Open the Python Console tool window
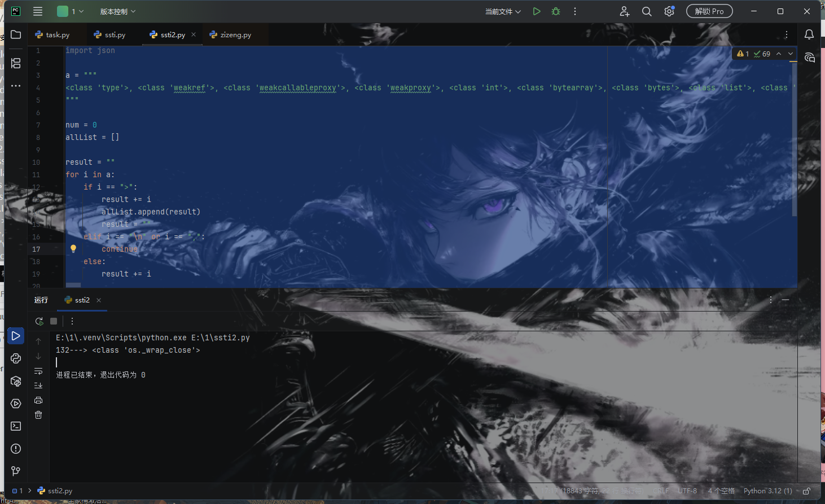 pos(16,358)
